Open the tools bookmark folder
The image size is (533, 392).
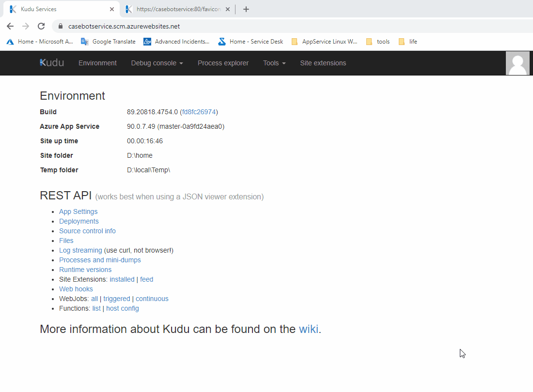point(378,42)
